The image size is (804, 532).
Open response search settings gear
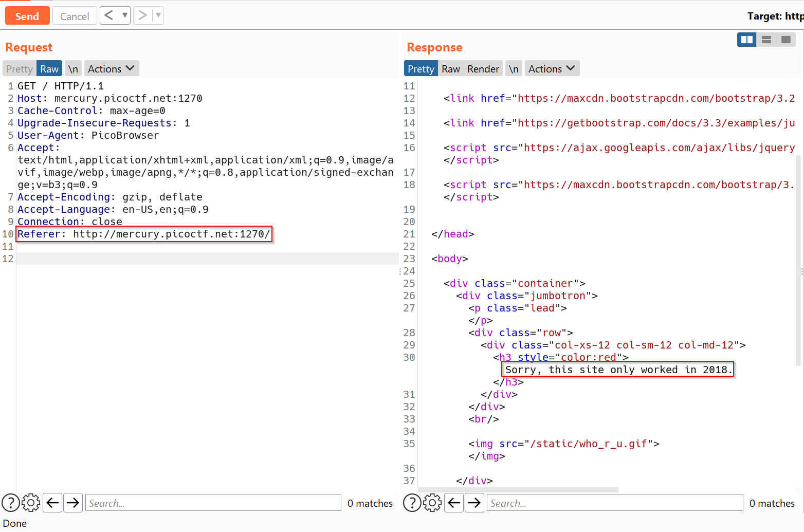pyautogui.click(x=432, y=503)
